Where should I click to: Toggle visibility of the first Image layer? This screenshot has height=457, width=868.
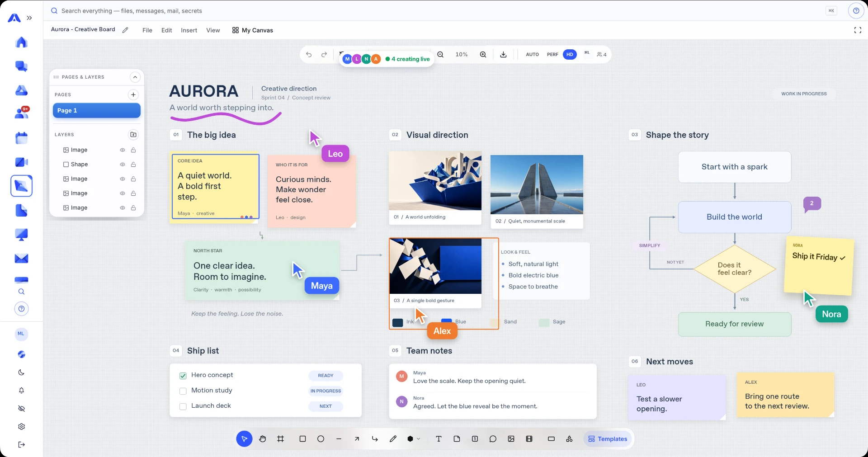tap(122, 150)
